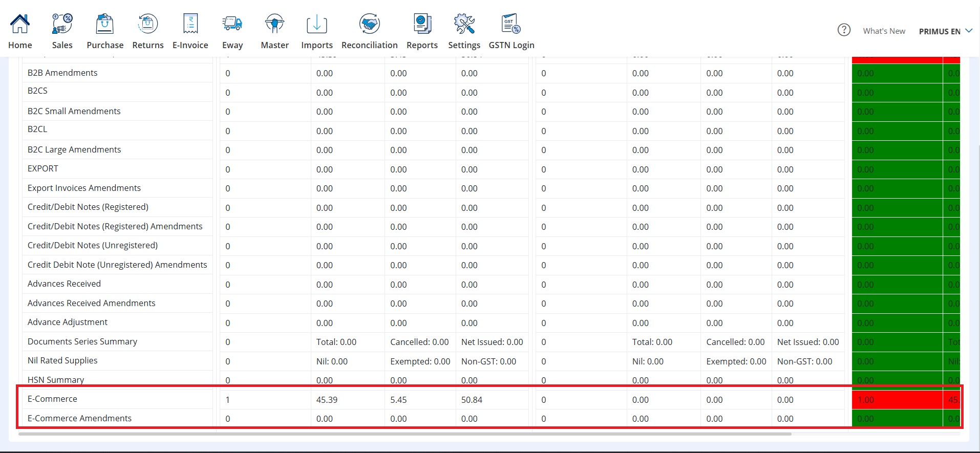Select the Credit/Debit Notes (Registered) row label
The height and width of the screenshot is (453, 980).
88,207
